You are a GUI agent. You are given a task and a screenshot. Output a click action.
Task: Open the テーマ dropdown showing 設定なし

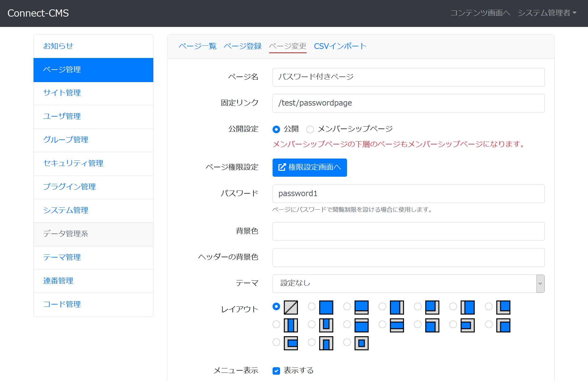(x=408, y=284)
